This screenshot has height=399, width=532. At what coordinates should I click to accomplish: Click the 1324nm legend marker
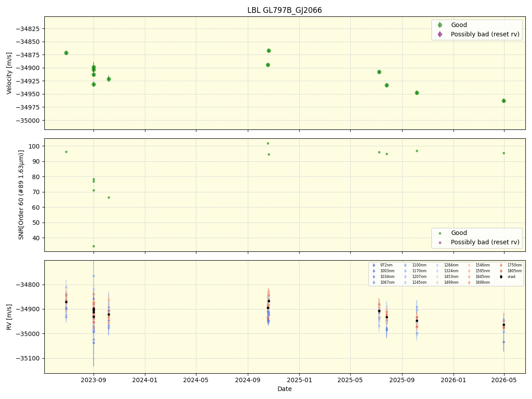[437, 271]
